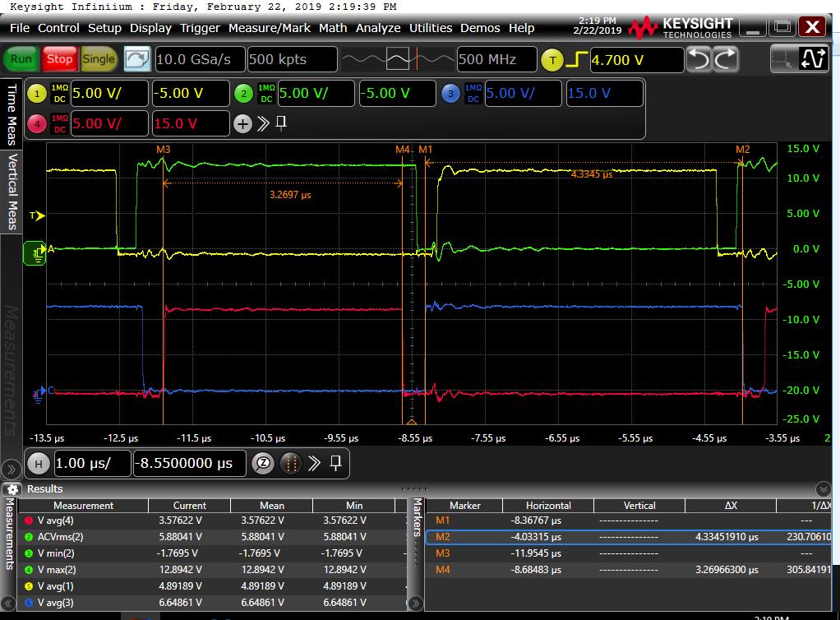
Task: Toggle channel 4 red button
Action: click(37, 124)
